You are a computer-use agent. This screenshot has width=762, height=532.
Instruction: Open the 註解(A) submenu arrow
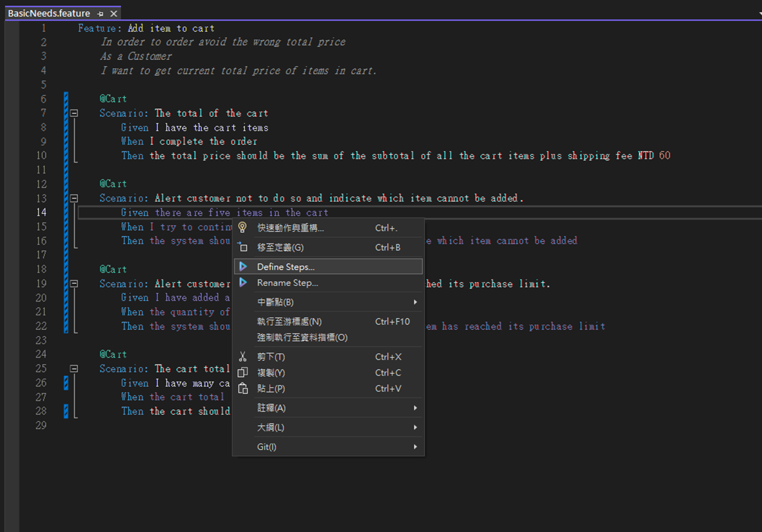[x=415, y=408]
